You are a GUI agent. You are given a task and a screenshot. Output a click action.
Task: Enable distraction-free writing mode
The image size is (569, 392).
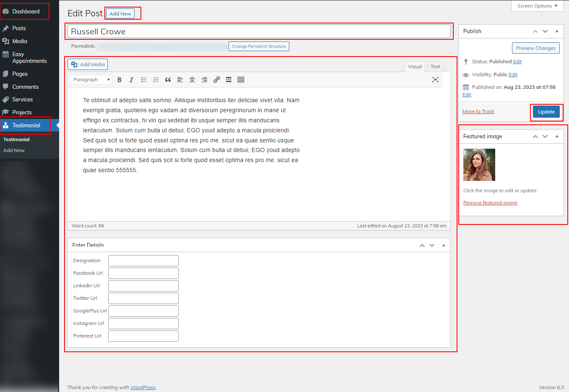(x=435, y=80)
